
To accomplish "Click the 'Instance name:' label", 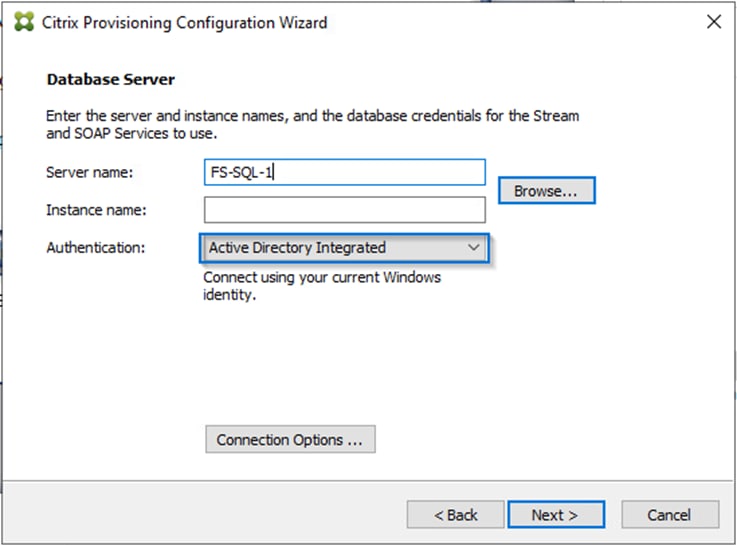I will click(x=96, y=210).
